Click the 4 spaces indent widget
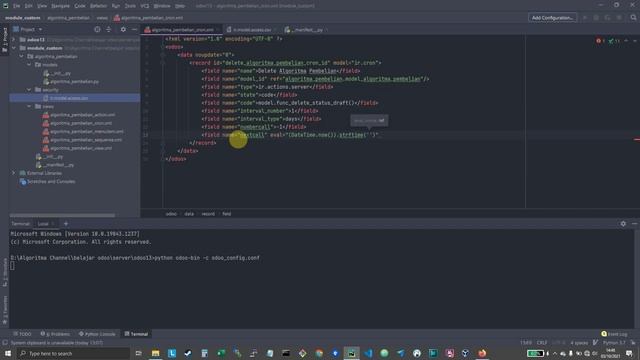The height and width of the screenshot is (360, 640). (x=579, y=343)
